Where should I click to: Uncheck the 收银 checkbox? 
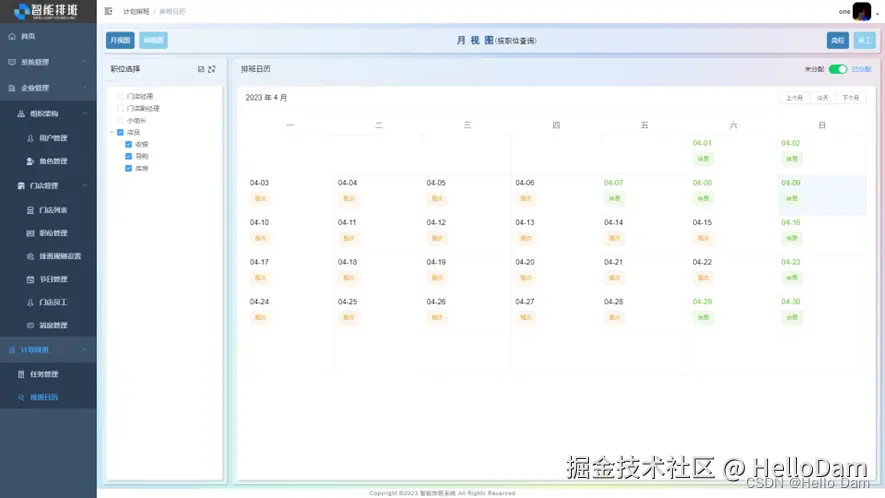(128, 144)
